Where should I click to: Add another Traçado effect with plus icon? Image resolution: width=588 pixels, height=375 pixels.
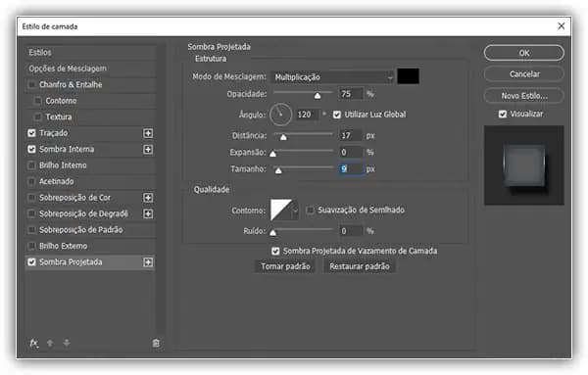[x=148, y=133]
